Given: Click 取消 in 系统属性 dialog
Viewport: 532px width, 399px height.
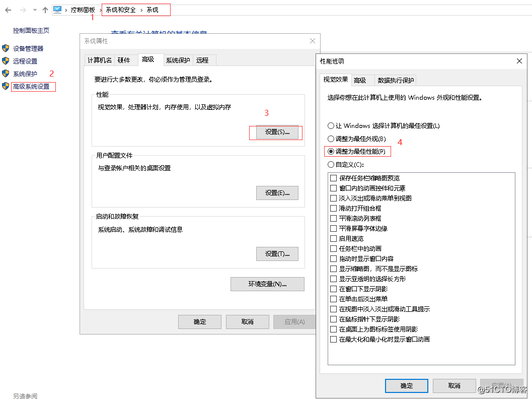Looking at the screenshot, I should [x=247, y=321].
